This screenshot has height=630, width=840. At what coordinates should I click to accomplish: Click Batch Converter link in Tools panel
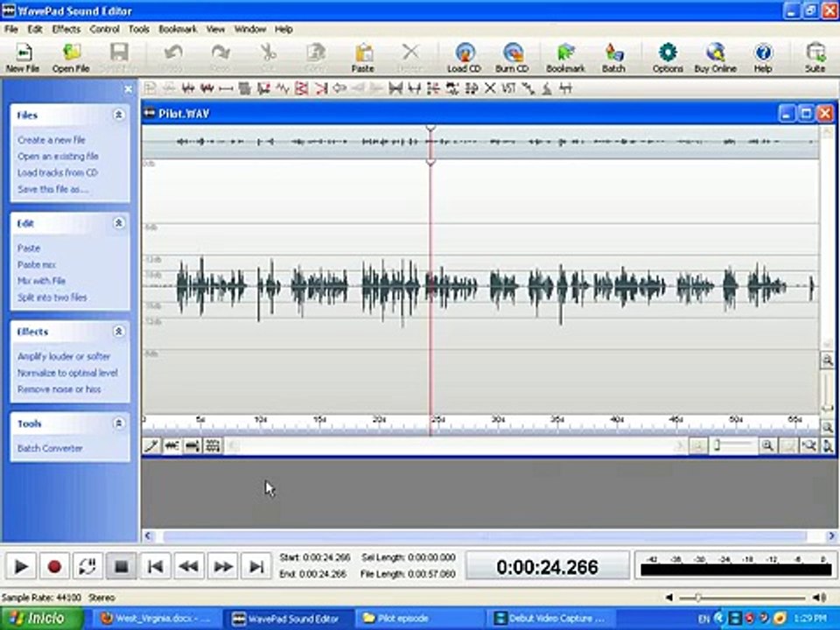click(50, 448)
